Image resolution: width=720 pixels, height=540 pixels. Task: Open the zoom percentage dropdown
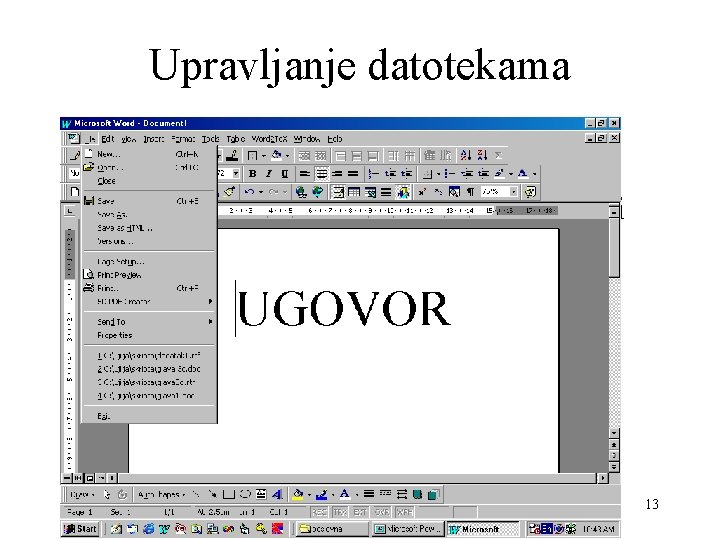(x=513, y=192)
